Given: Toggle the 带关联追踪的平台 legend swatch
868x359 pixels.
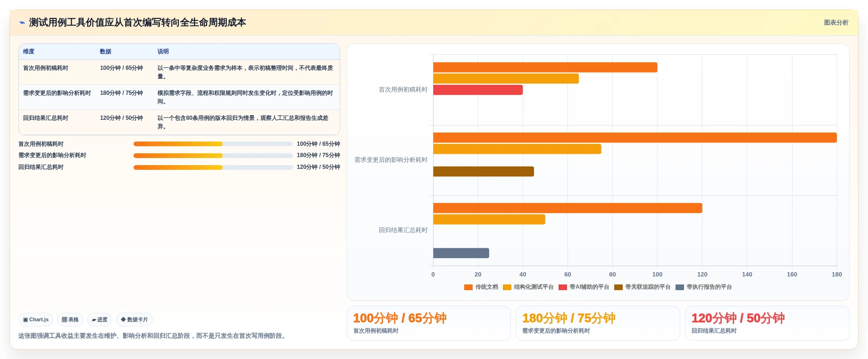Looking at the screenshot, I should [x=618, y=287].
